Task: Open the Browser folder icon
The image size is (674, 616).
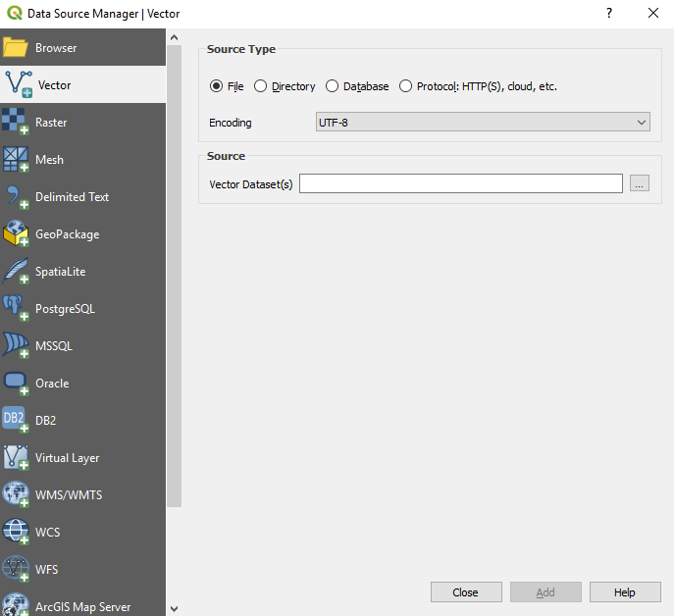Action: pyautogui.click(x=16, y=47)
